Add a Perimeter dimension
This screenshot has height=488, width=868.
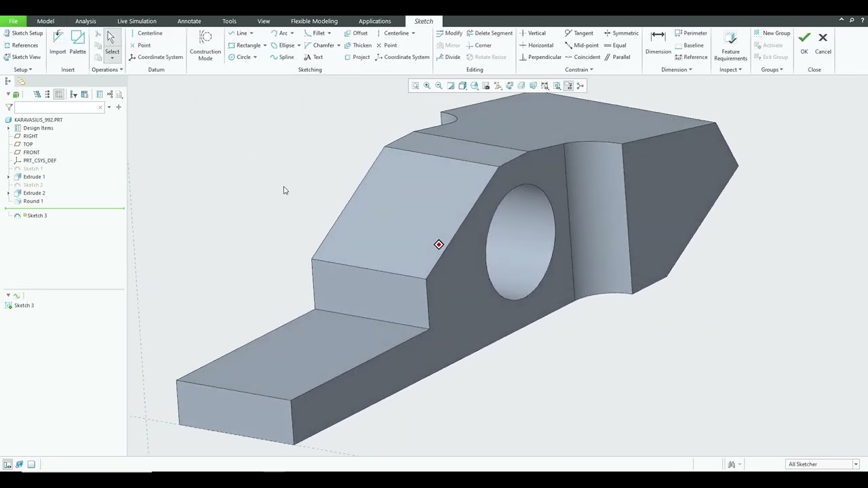pyautogui.click(x=691, y=33)
